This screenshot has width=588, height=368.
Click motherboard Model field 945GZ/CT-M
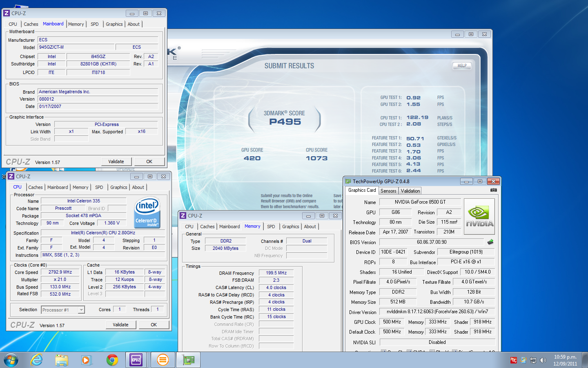tap(76, 47)
